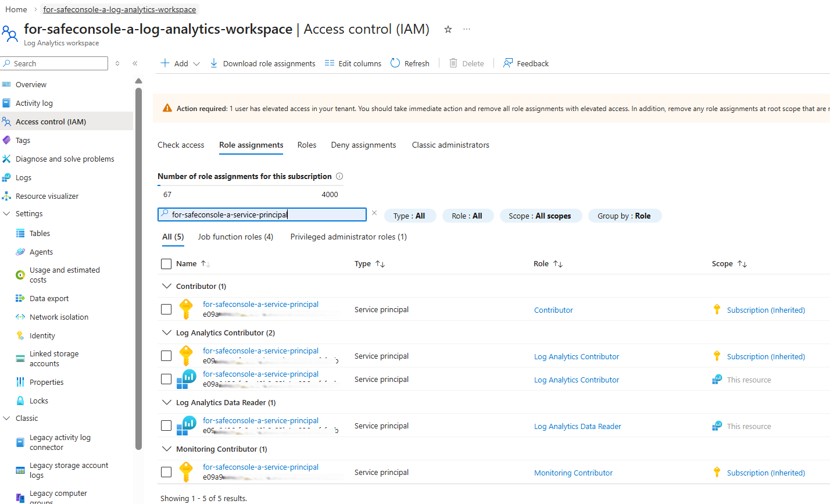
Task: Sort by the Scope column
Action: pos(729,263)
